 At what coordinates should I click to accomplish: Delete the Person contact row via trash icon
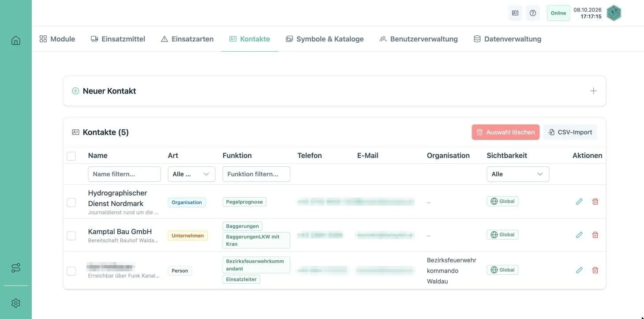pyautogui.click(x=595, y=270)
